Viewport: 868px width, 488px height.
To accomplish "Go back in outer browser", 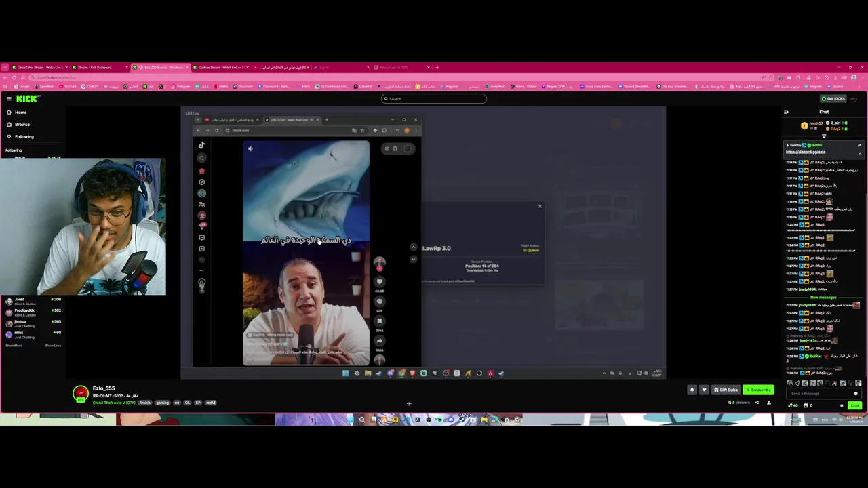I will tap(5, 77).
